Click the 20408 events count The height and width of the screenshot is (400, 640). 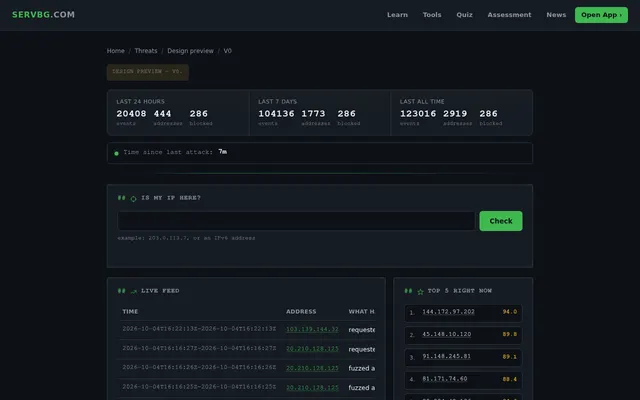pyautogui.click(x=131, y=114)
